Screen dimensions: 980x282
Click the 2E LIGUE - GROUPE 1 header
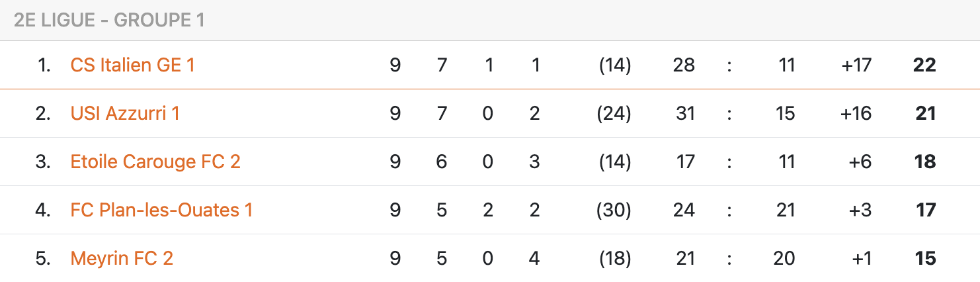tap(109, 21)
